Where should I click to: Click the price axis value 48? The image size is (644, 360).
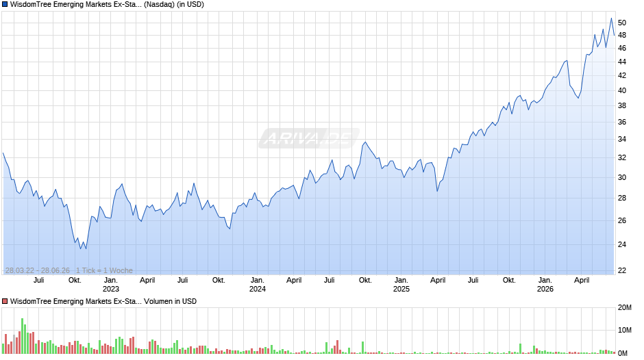[x=622, y=36]
